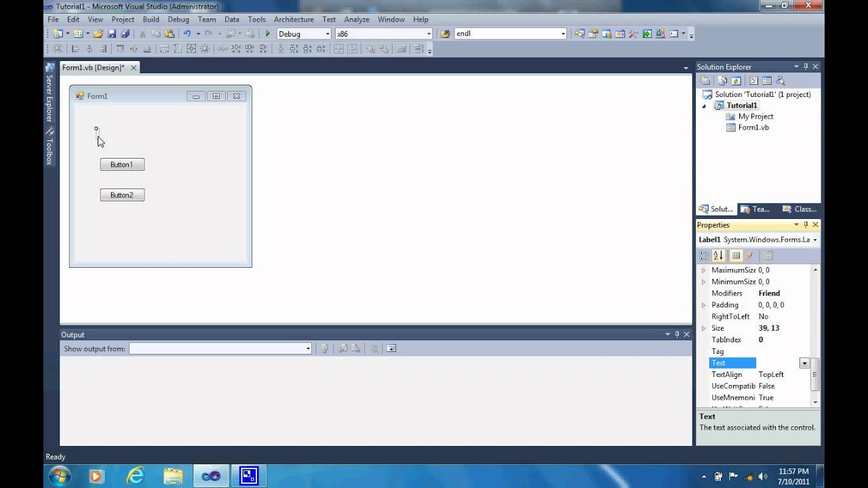Open the Analyze menu
The height and width of the screenshot is (488, 868).
click(x=356, y=20)
